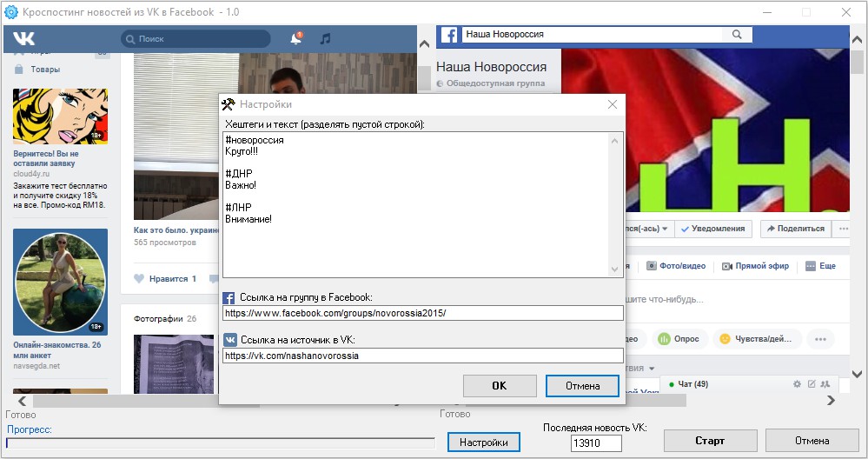Click the Прямой эфир video icon
Viewport: 868px width, 459px height.
pyautogui.click(x=727, y=266)
